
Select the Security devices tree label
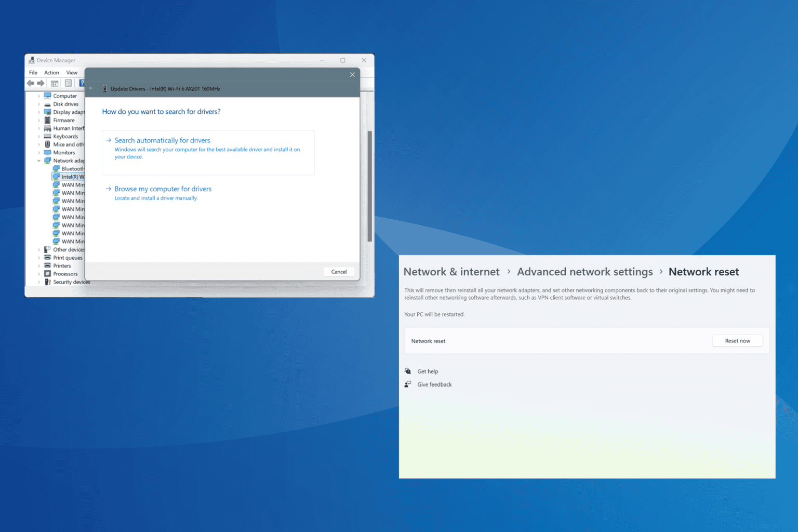(71, 282)
